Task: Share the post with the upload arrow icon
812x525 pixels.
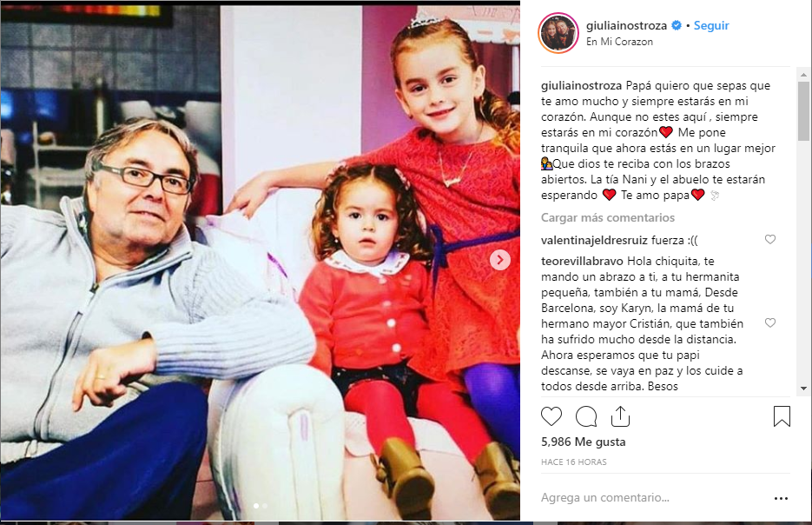Action: click(620, 416)
